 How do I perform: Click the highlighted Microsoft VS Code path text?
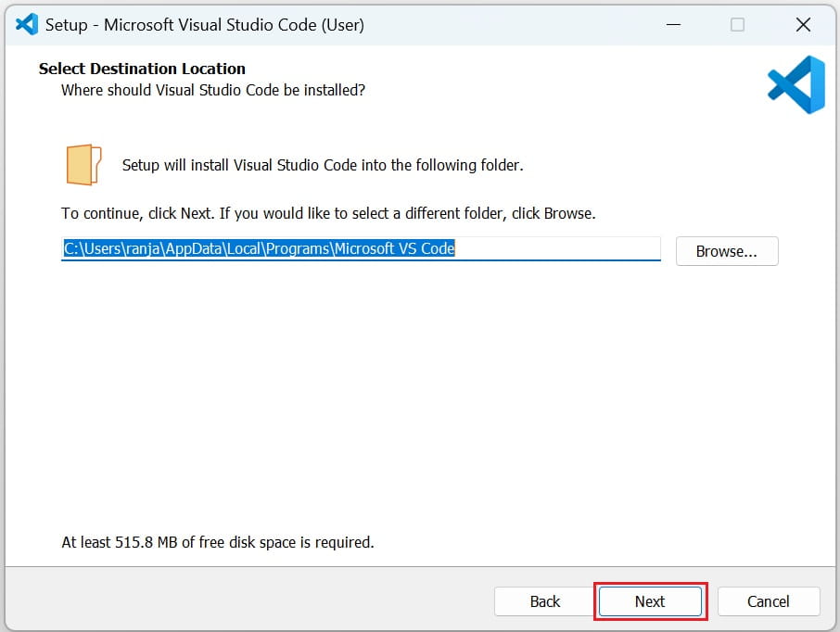258,248
